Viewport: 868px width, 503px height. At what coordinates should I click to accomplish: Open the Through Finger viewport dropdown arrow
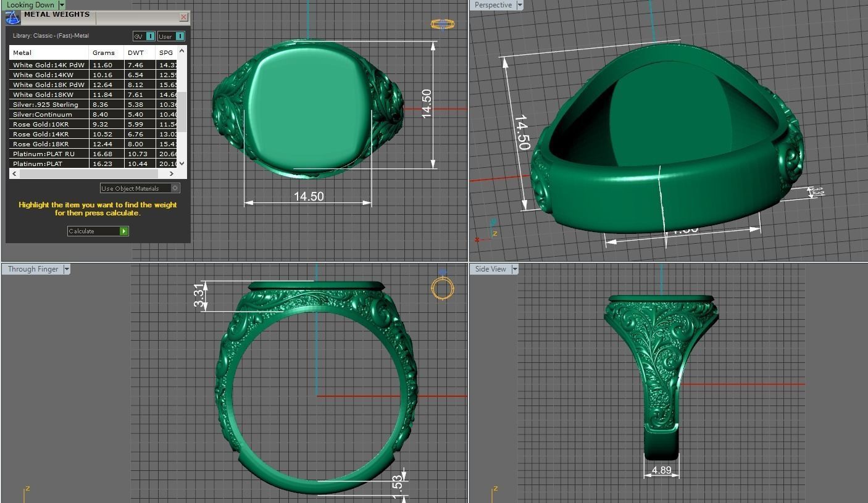(x=67, y=269)
